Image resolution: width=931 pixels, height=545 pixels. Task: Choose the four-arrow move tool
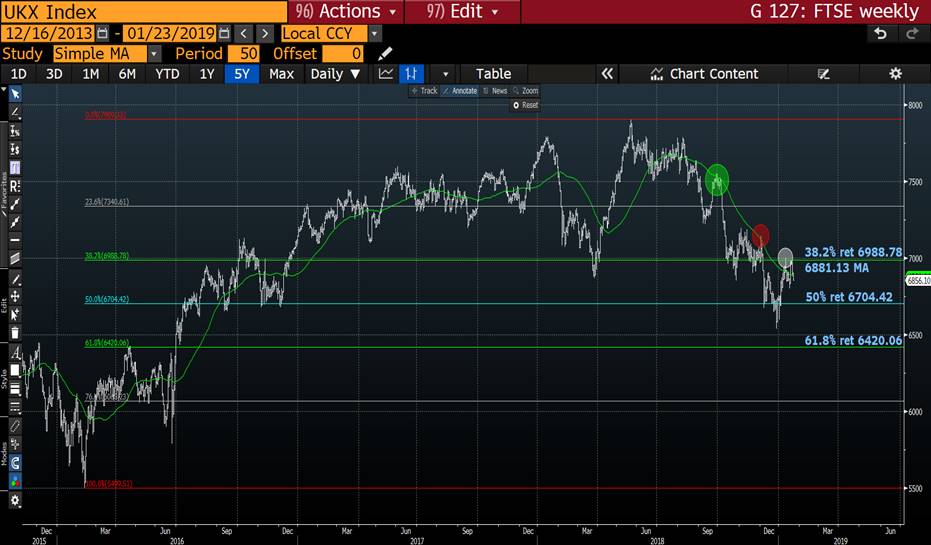[15, 296]
